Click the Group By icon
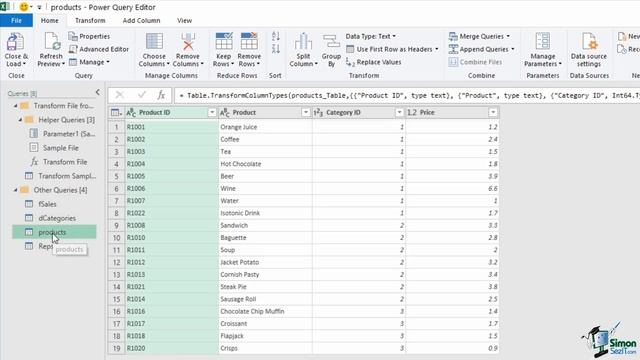Viewport: 640px width, 360px height. [331, 42]
